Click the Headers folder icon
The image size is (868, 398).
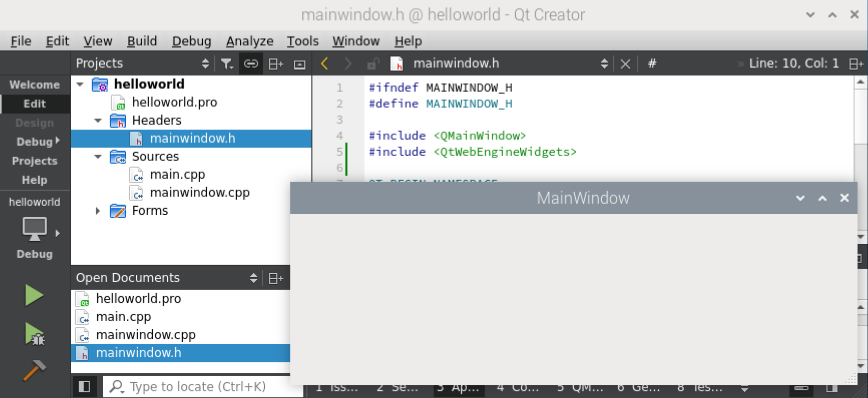118,121
